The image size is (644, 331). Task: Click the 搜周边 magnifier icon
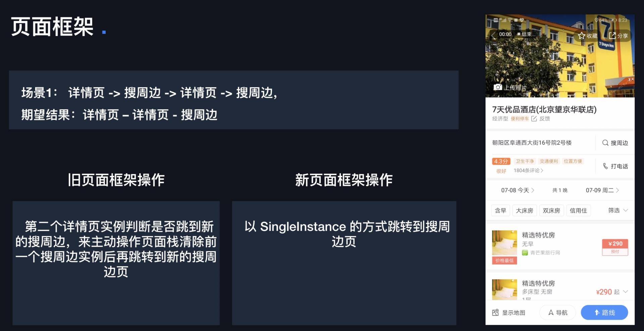pos(605,143)
